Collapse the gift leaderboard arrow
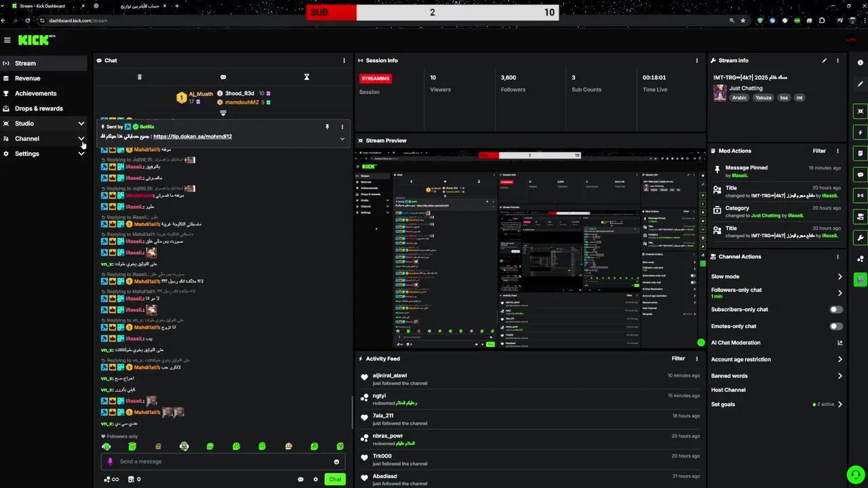868x488 pixels. (x=223, y=113)
